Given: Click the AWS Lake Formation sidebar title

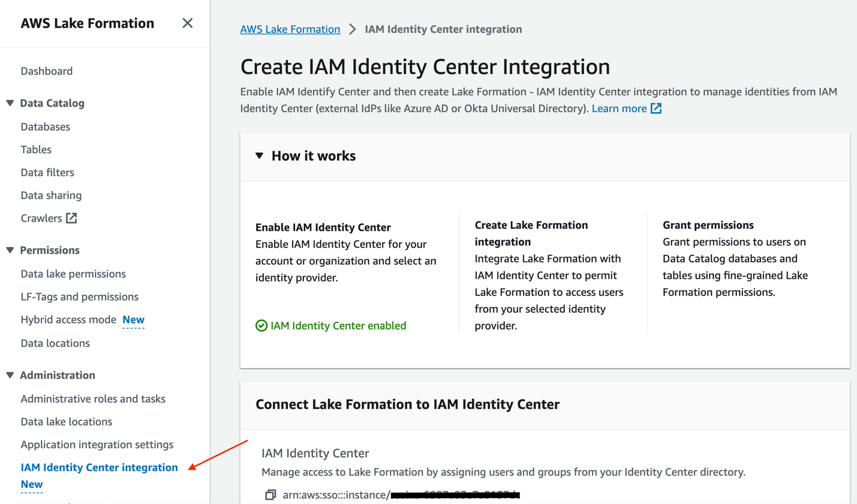Looking at the screenshot, I should pyautogui.click(x=88, y=23).
